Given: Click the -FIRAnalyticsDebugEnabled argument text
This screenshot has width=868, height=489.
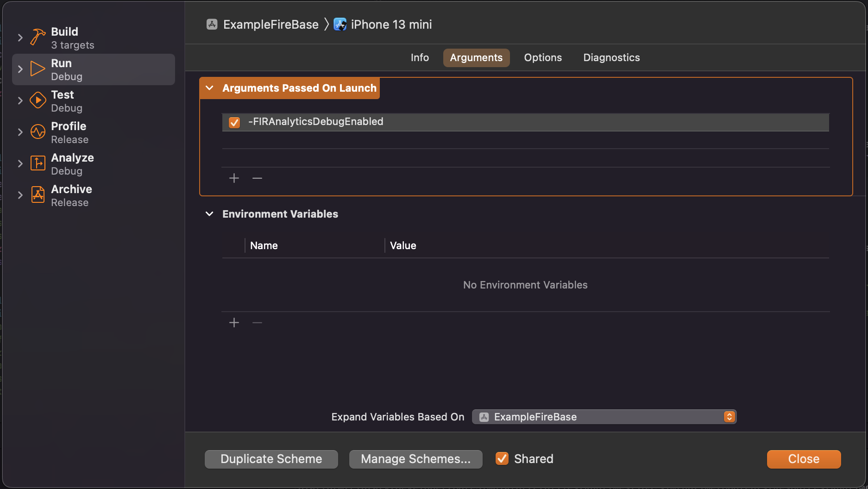Looking at the screenshot, I should (316, 122).
